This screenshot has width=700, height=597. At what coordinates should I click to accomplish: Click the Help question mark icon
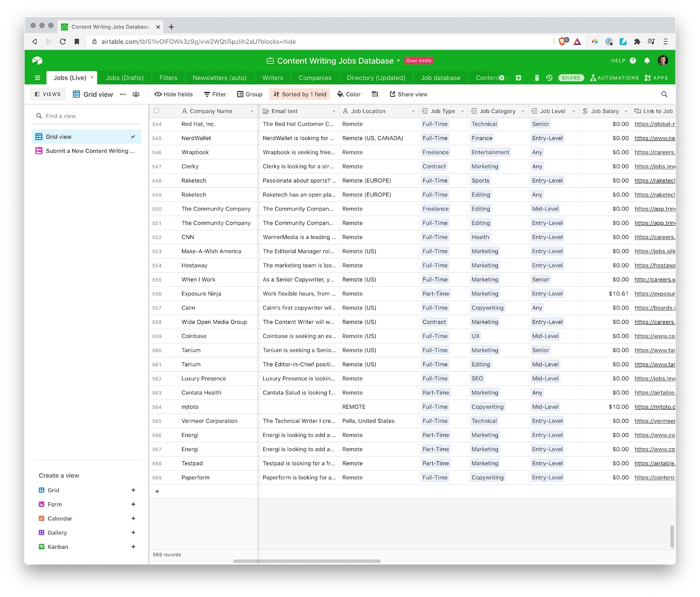point(633,61)
